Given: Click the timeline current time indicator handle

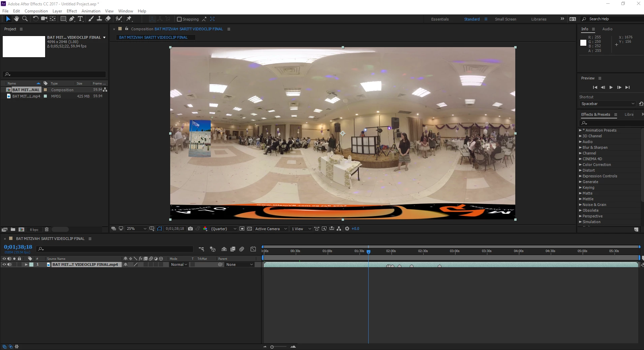Looking at the screenshot, I should (368, 252).
